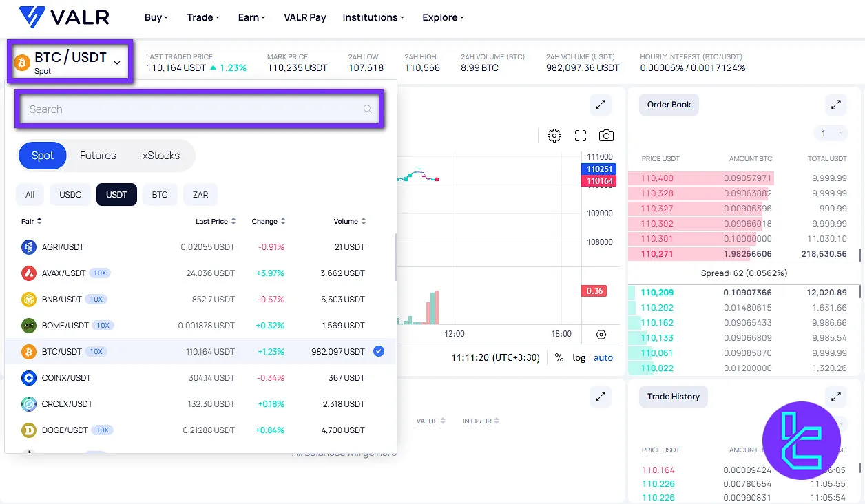Image resolution: width=865 pixels, height=504 pixels.
Task: Select BNB/USDT pair row
Action: (200, 299)
